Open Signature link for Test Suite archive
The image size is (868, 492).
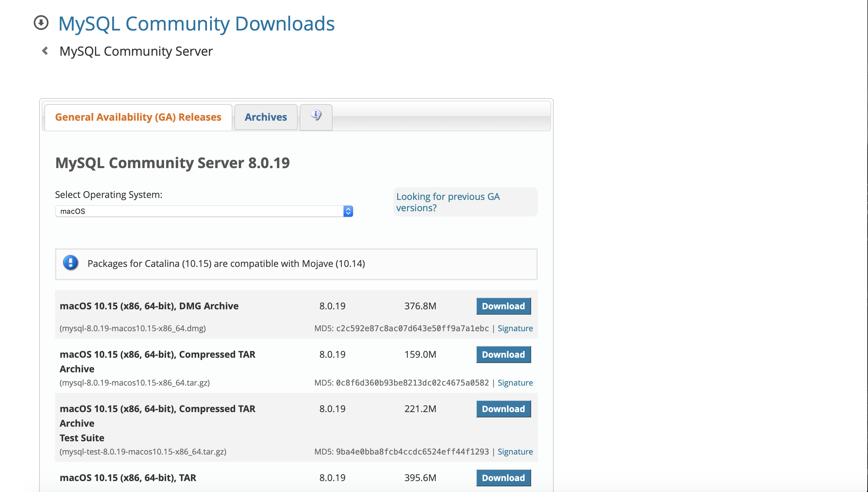515,452
